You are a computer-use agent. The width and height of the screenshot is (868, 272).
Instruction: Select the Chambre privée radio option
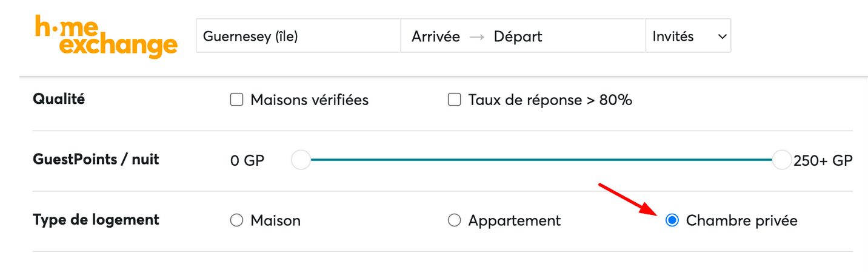672,220
